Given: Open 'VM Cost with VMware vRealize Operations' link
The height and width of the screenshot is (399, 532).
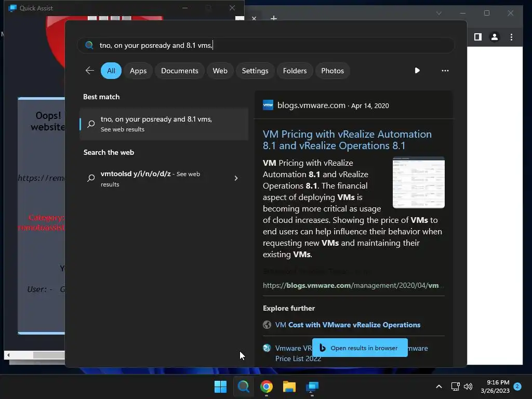Looking at the screenshot, I should point(348,325).
